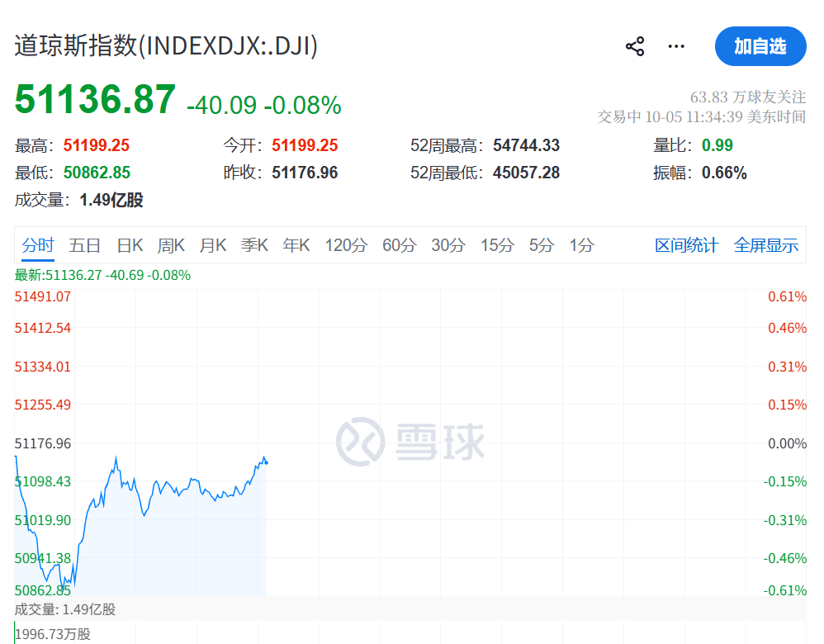The width and height of the screenshot is (824, 644).
Task: Pick the 1分 interval tab
Action: pyautogui.click(x=582, y=245)
